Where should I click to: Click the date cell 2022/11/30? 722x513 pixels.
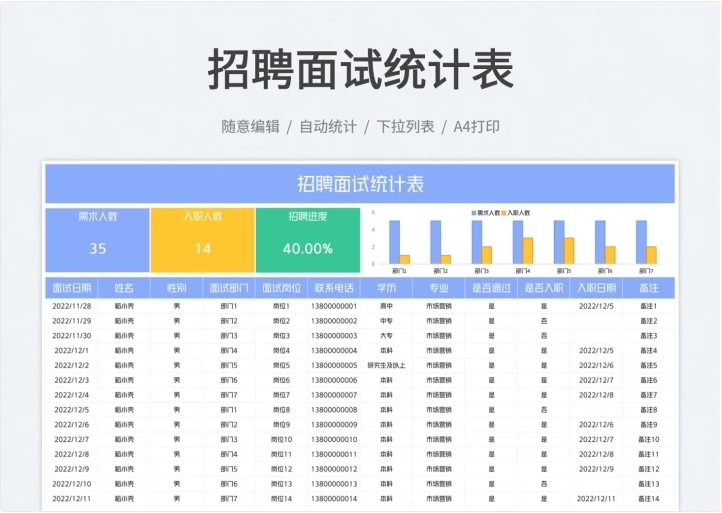point(71,335)
